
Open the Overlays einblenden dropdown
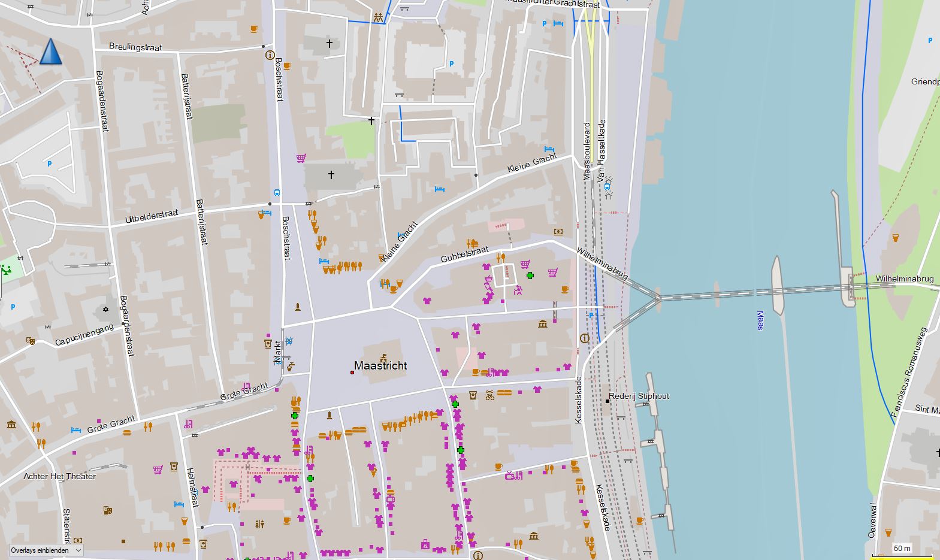point(46,550)
